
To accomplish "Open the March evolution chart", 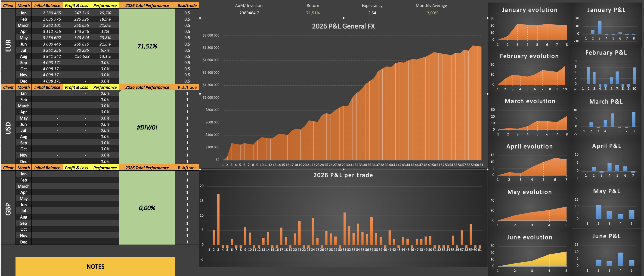I will 529,117.
